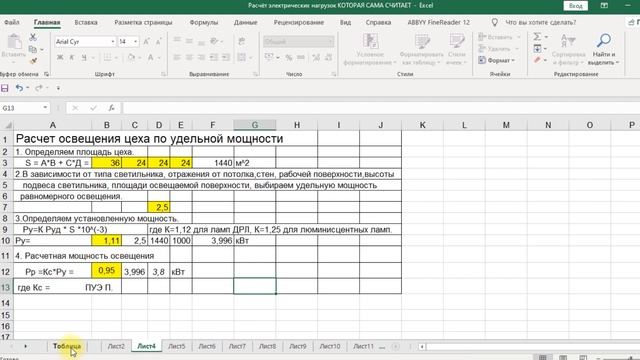Toggle underline (Ч) formatting
The image size is (640, 360).
[84, 58]
